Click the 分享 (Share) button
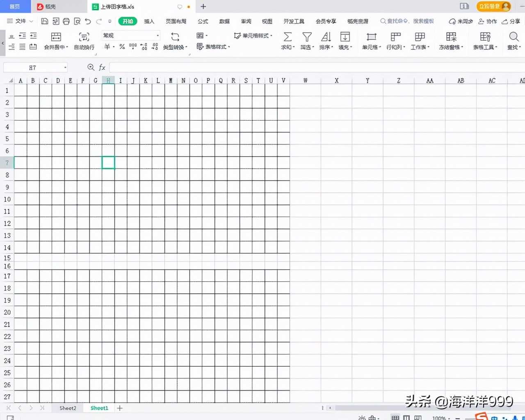 [511, 21]
